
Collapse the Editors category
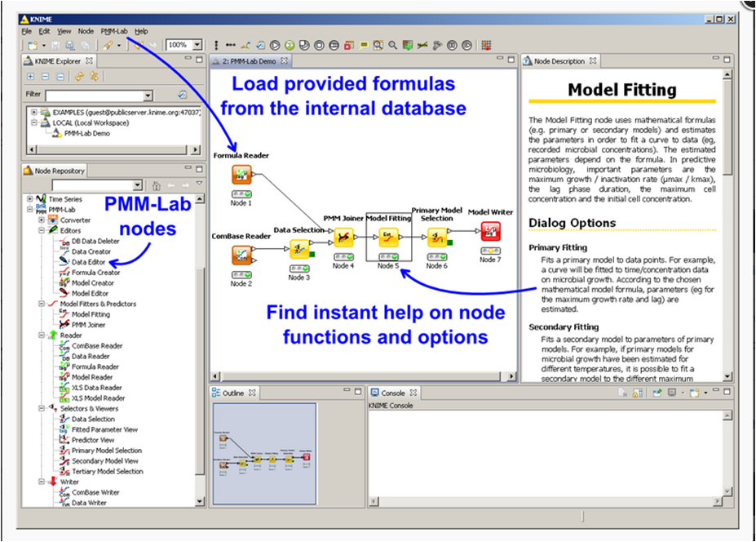click(42, 230)
